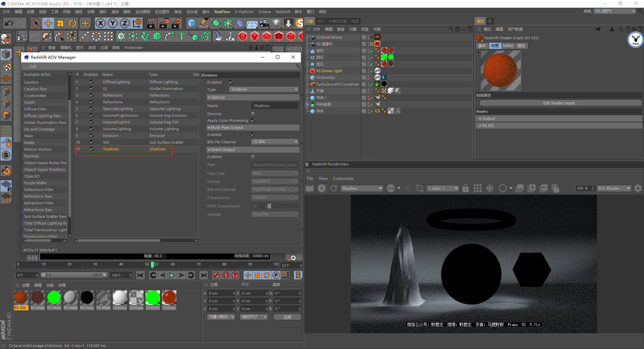Click Edit Shader Graph button
This screenshot has width=644, height=349.
pos(560,103)
